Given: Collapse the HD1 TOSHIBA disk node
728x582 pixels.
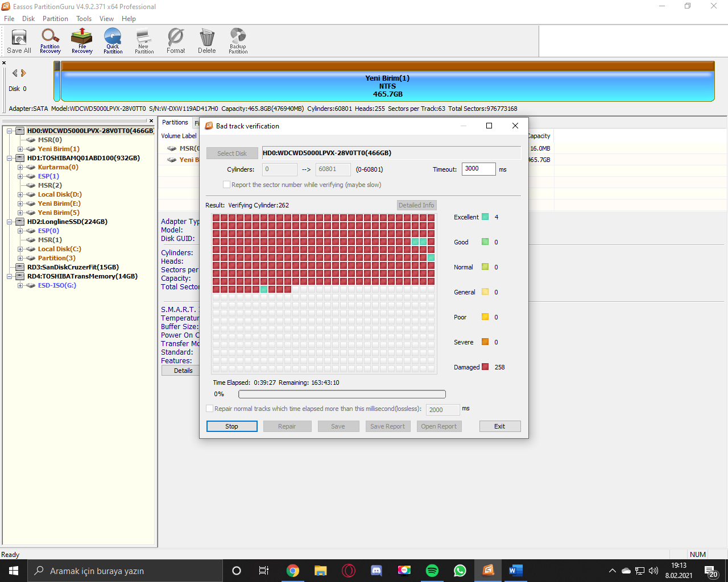Looking at the screenshot, I should pos(10,158).
